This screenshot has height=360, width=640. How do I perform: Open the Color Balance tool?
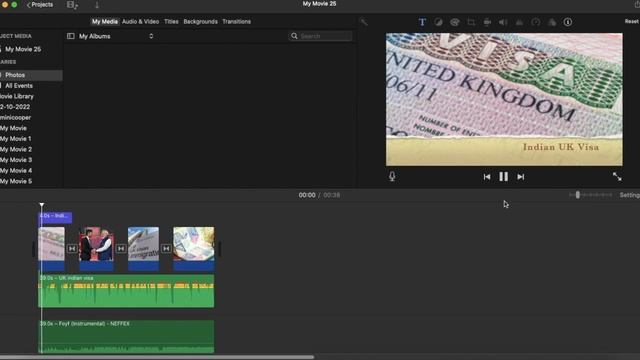coord(438,22)
